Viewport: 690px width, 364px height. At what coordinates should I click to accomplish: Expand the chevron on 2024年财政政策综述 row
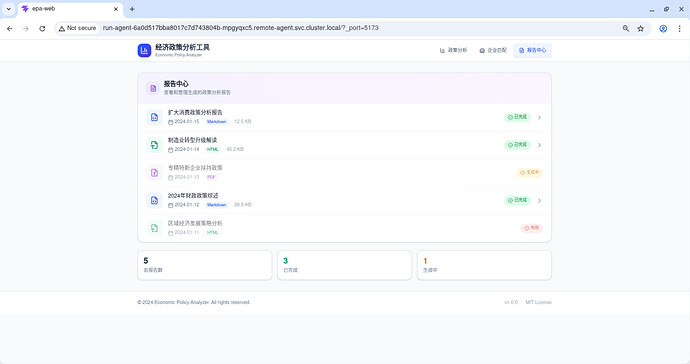(x=540, y=201)
